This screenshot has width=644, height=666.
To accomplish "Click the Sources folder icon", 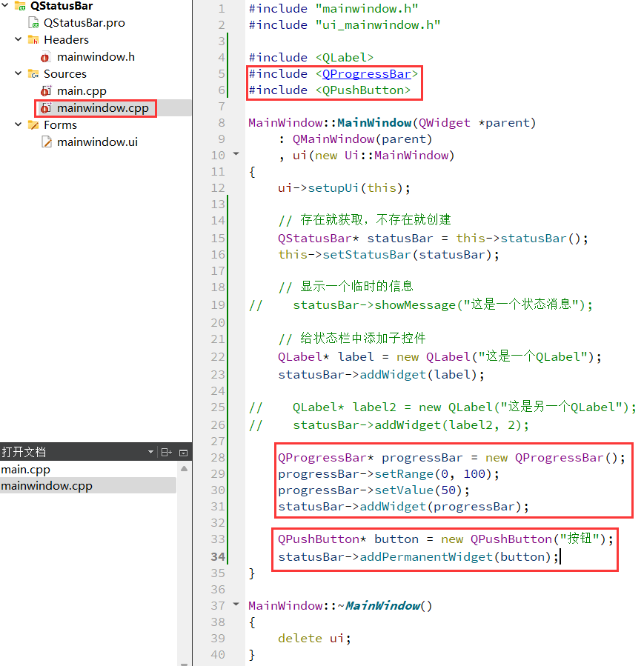I will [33, 73].
